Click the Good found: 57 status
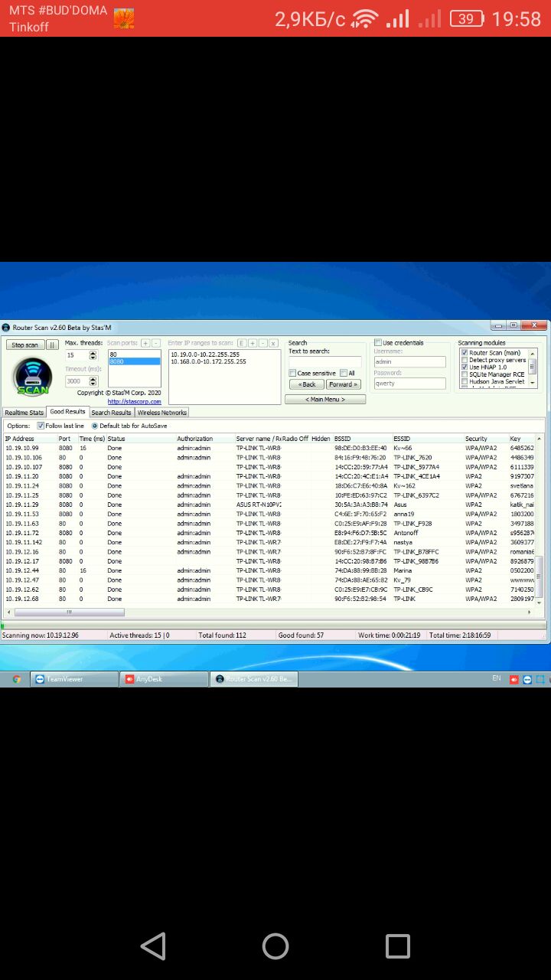The width and height of the screenshot is (551, 980). pyautogui.click(x=301, y=635)
